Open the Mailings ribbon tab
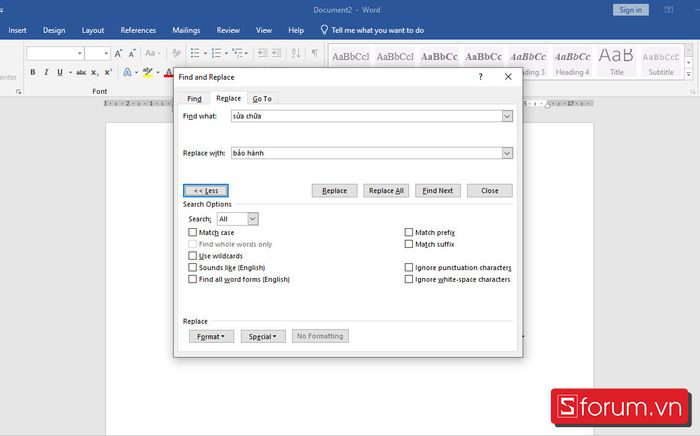The image size is (700, 436). (x=186, y=30)
